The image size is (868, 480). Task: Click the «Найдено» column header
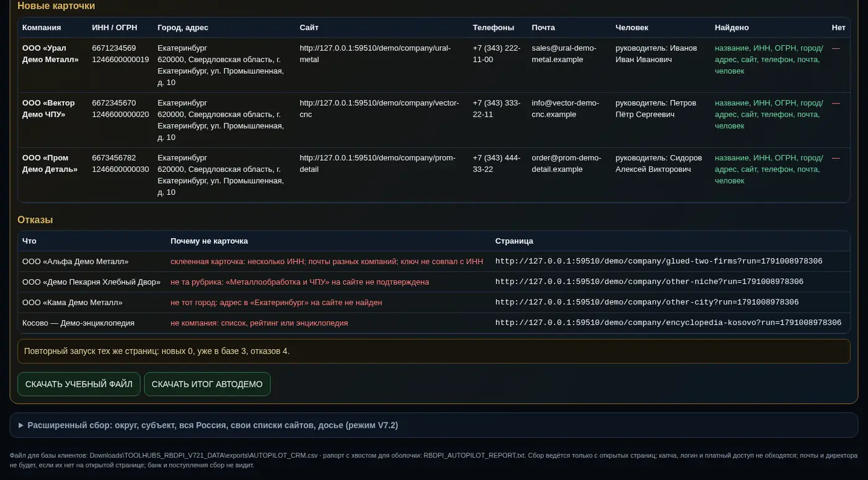[x=732, y=27]
